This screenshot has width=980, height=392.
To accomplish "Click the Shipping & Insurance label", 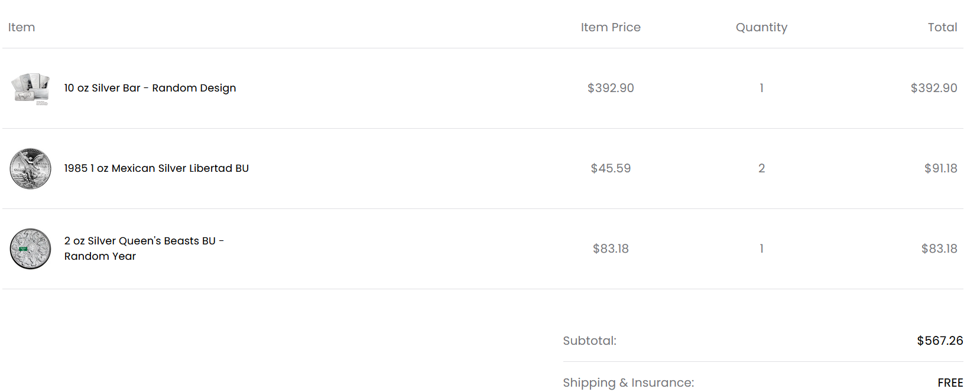I will tap(628, 383).
